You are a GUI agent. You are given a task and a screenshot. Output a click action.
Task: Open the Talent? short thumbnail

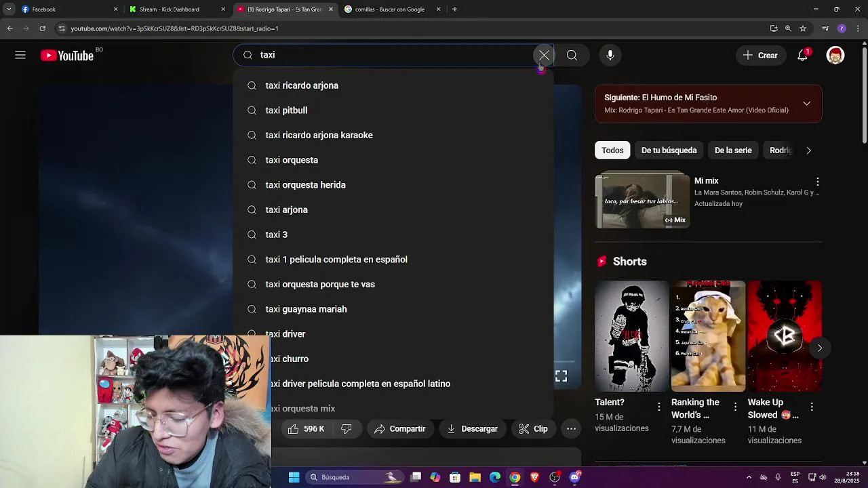click(x=631, y=336)
